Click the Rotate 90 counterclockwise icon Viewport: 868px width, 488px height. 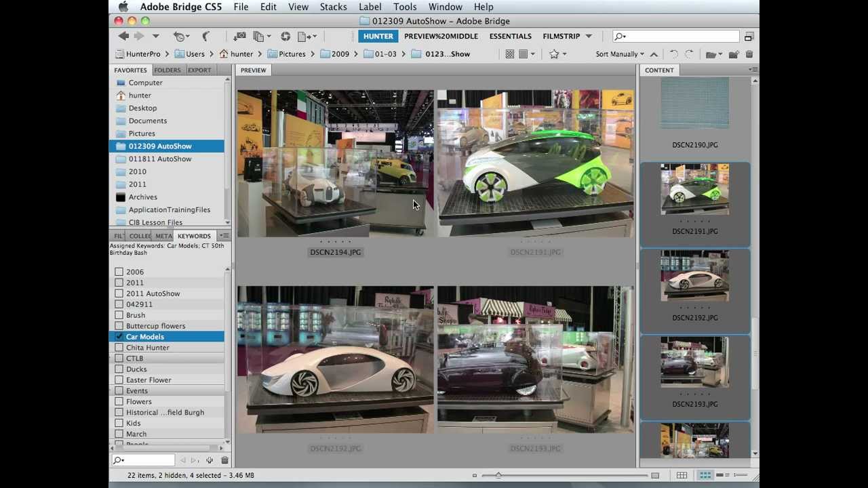(673, 54)
